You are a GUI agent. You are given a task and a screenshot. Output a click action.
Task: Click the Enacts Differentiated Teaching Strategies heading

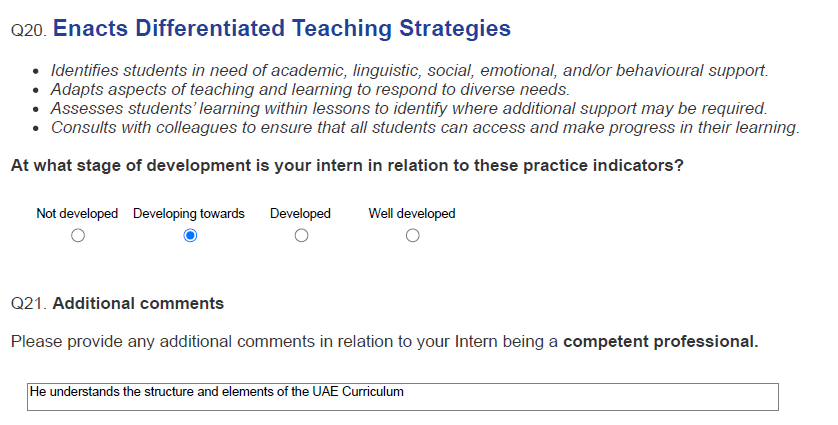(x=282, y=28)
